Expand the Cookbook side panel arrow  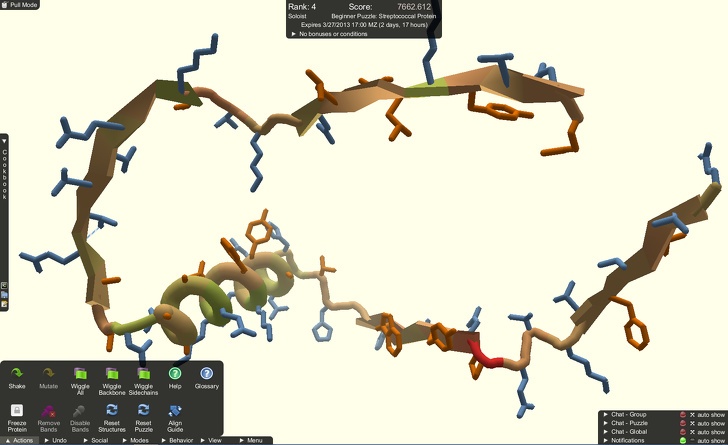point(4,141)
